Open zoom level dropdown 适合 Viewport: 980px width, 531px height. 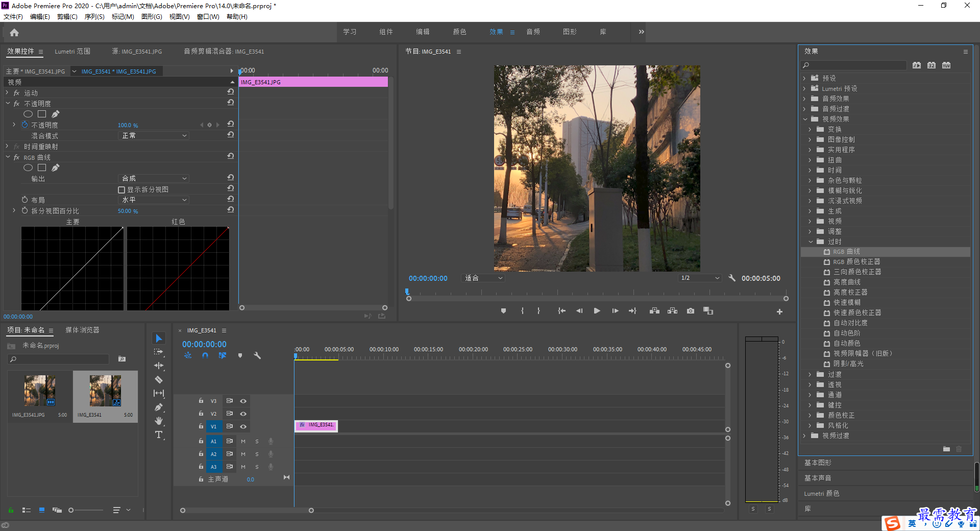pos(483,278)
